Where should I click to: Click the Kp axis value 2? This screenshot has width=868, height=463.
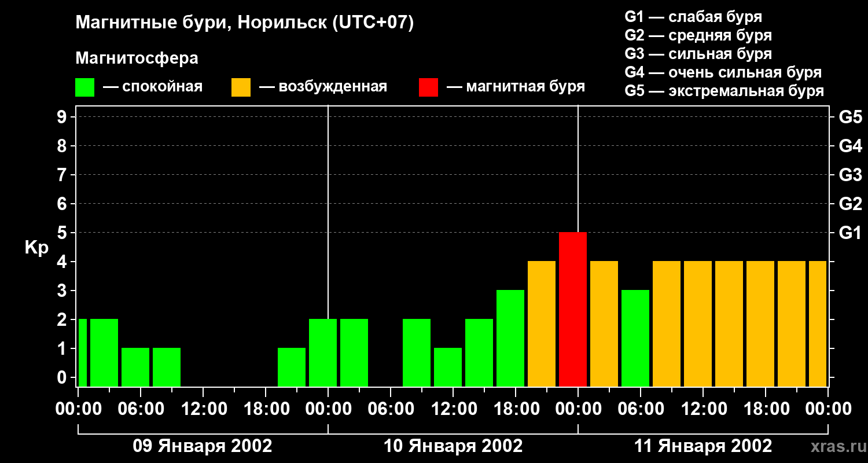coord(63,319)
